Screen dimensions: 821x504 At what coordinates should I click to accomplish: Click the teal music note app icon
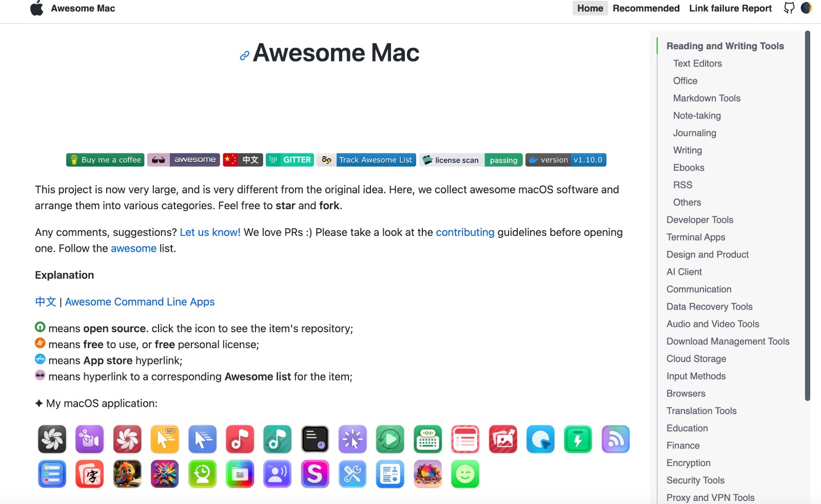277,439
